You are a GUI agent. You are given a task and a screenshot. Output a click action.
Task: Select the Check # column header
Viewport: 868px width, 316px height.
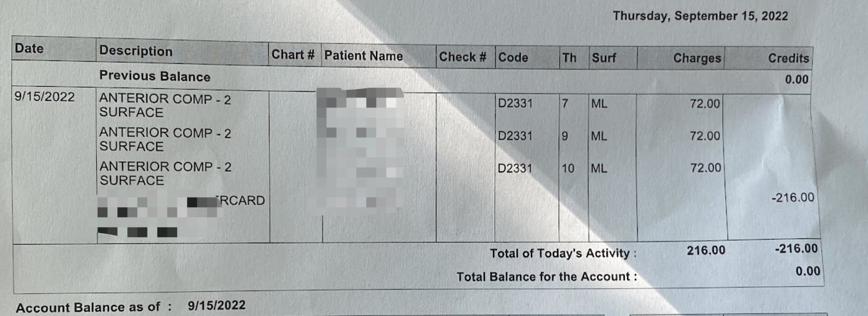(462, 57)
